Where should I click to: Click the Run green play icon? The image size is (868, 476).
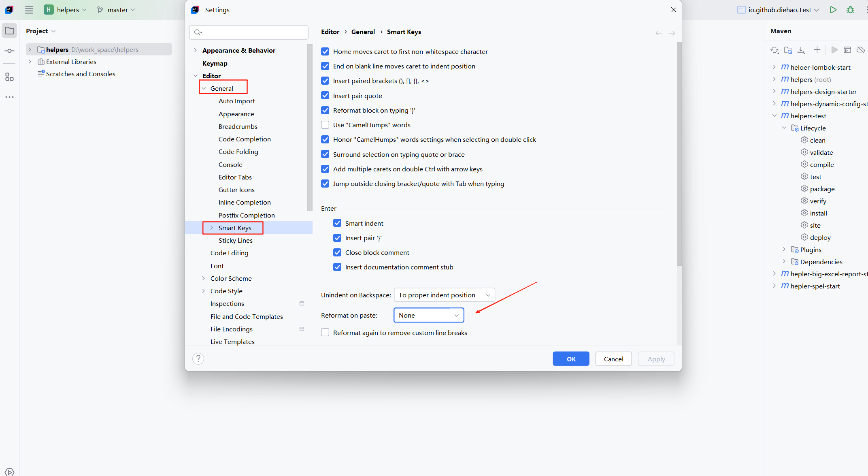[x=833, y=10]
